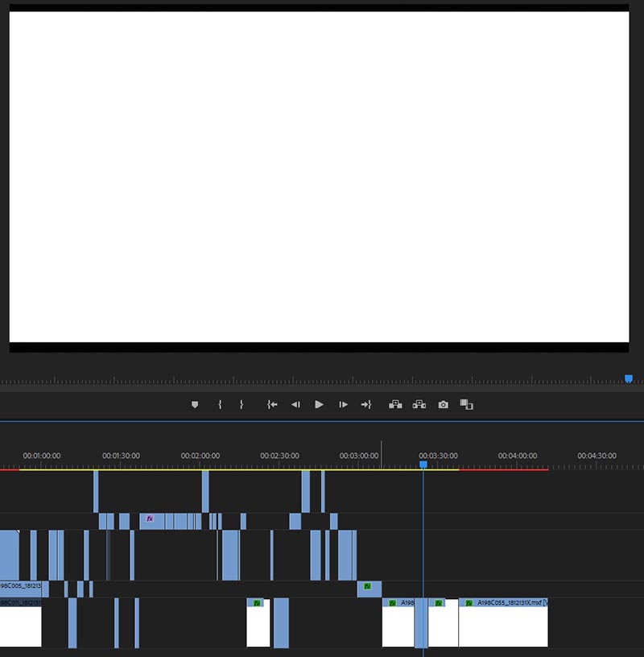The height and width of the screenshot is (657, 644).
Task: Click the Program Monitor scrub bar playhead
Action: 629,378
